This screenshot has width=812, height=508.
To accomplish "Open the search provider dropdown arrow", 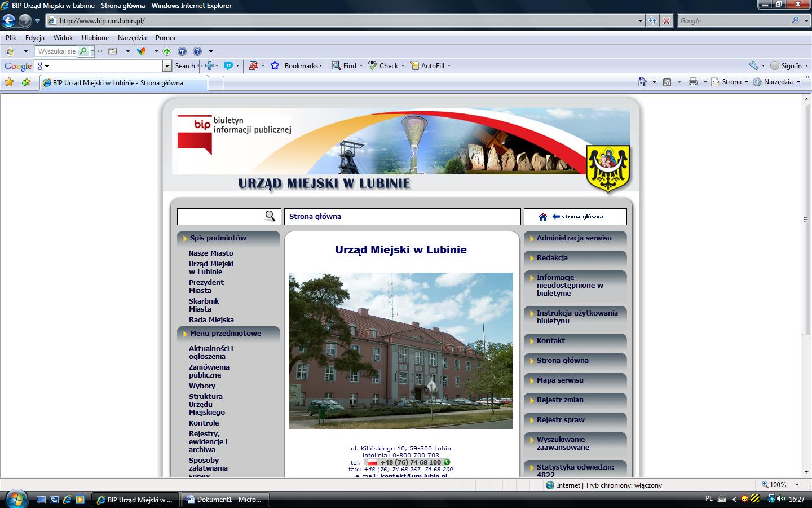I will [x=805, y=21].
